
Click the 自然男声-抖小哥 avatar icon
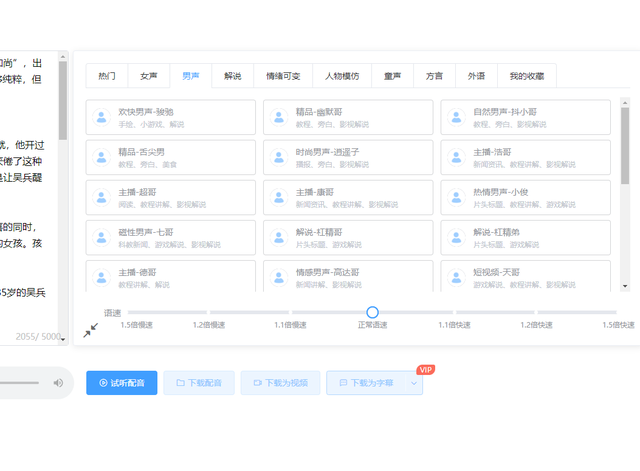(456, 117)
